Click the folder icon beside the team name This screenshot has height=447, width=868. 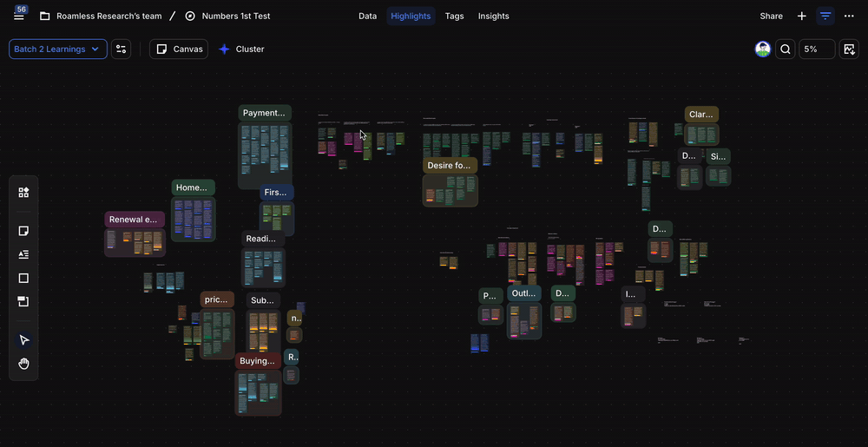(45, 16)
